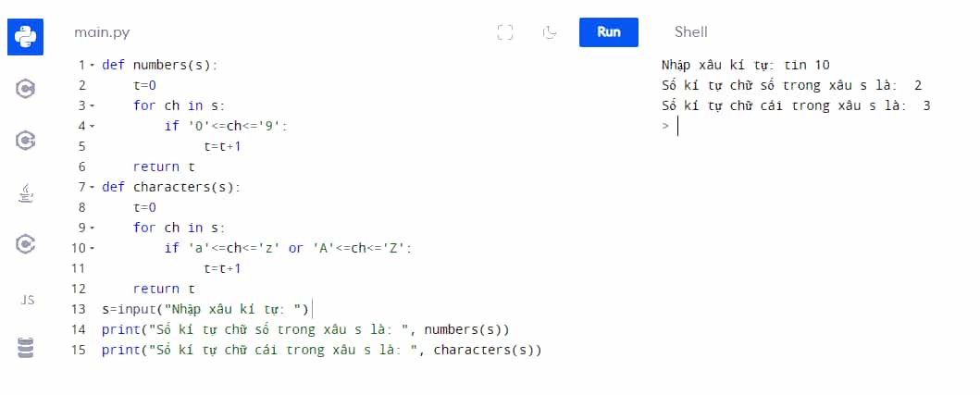980x395 pixels.
Task: Switch to the C language compiler icon
Action: (25, 90)
